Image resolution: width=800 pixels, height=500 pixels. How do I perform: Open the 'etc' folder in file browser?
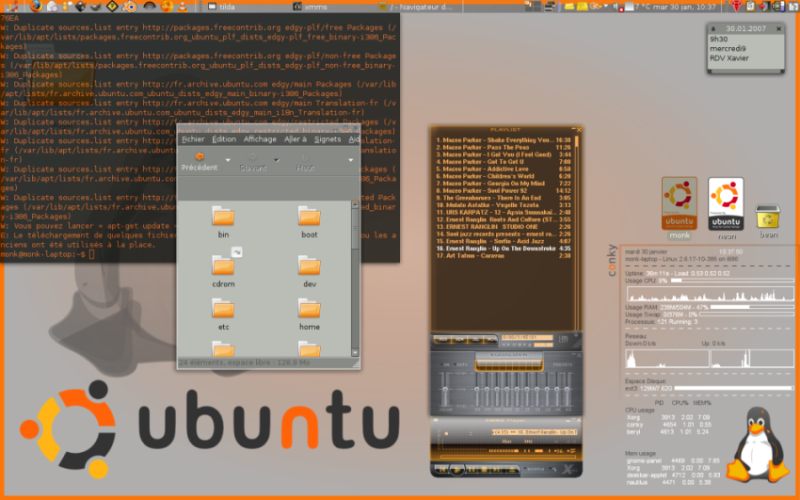tap(223, 314)
